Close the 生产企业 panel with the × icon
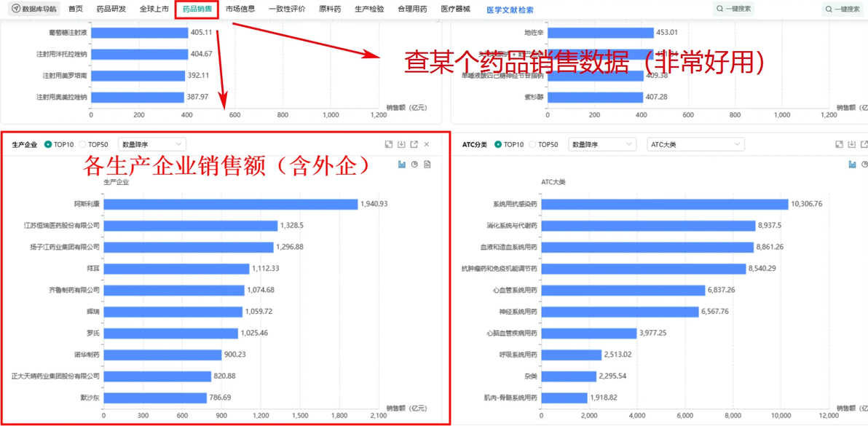Image resolution: width=868 pixels, height=426 pixels. [x=427, y=144]
